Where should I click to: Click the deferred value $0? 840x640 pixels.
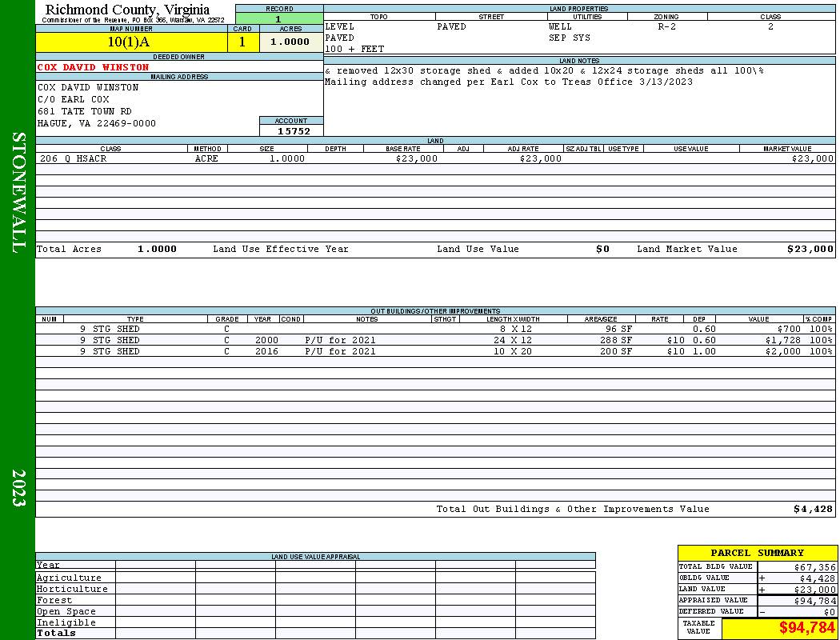[x=830, y=612]
